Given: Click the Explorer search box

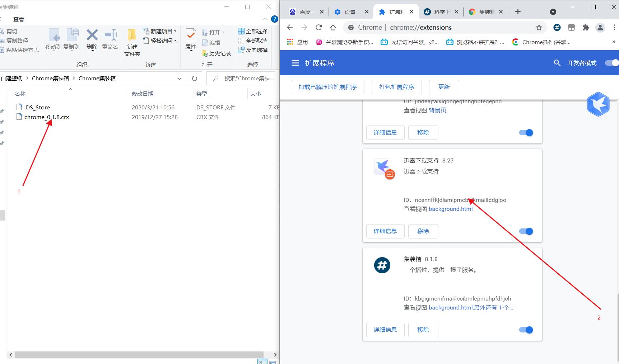Looking at the screenshot, I should pos(241,78).
